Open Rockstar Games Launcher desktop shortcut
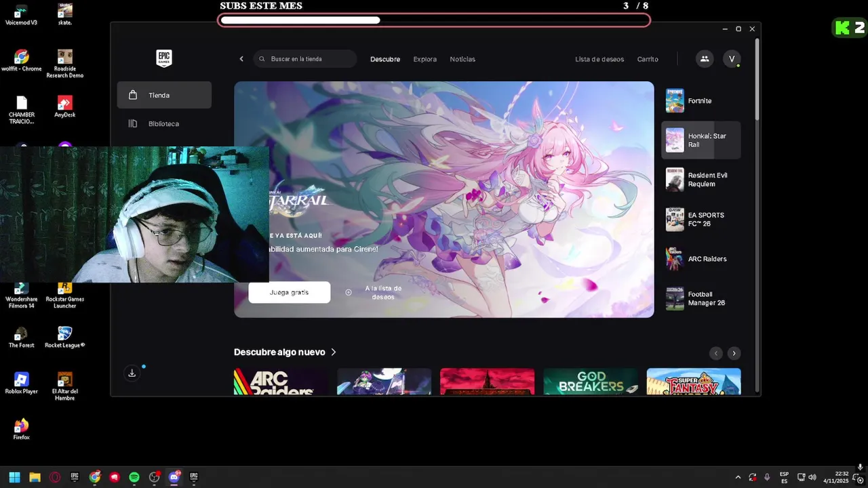This screenshot has height=488, width=868. click(65, 296)
